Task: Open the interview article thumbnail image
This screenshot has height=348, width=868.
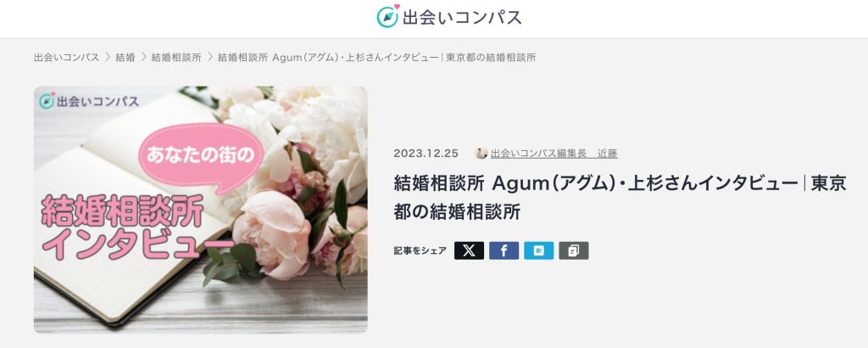Action: 200,210
